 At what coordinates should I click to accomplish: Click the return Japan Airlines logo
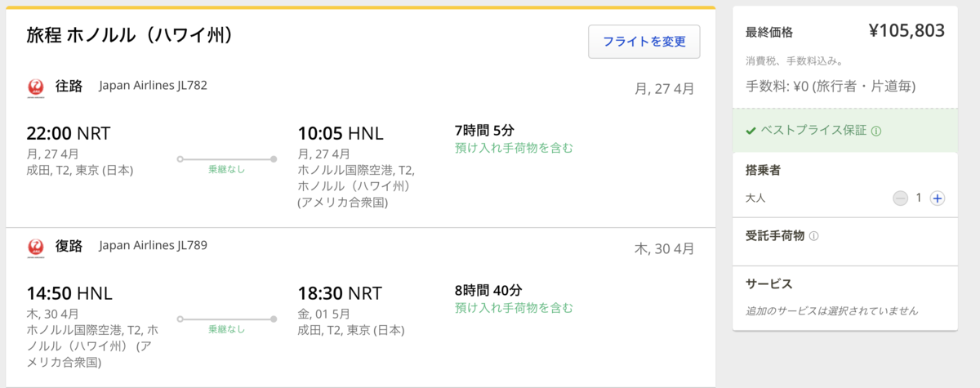(35, 248)
